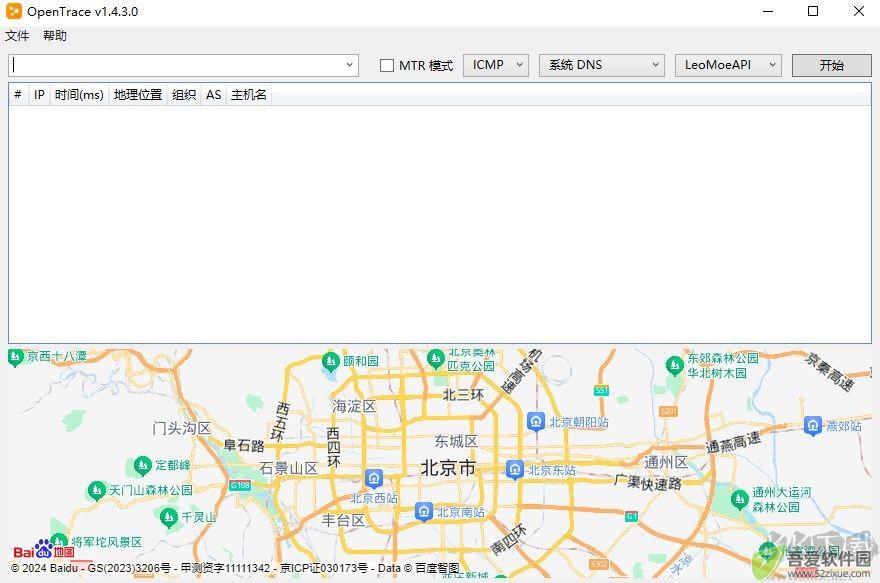The width and height of the screenshot is (880, 583).
Task: Click the # column header
Action: 18,95
